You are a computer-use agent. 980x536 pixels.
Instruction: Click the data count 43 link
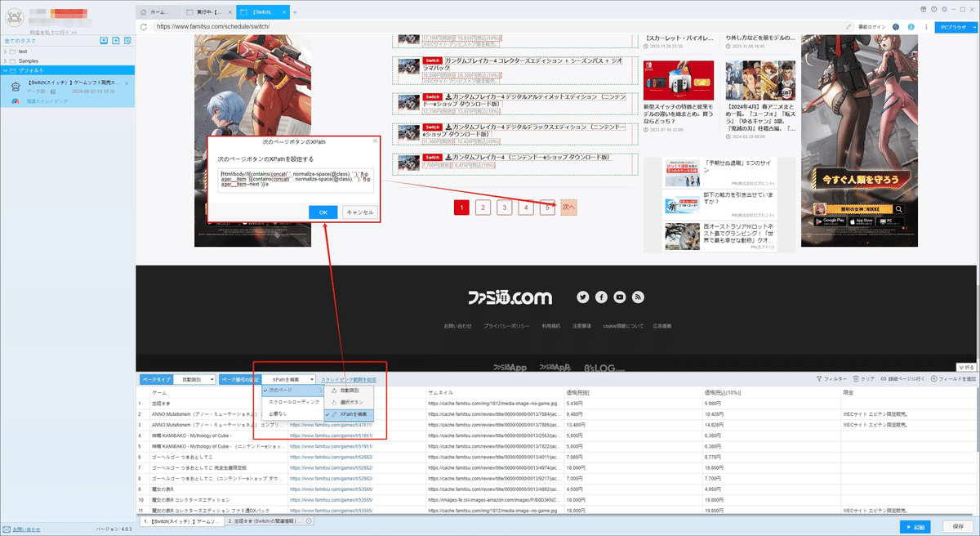(x=52, y=92)
